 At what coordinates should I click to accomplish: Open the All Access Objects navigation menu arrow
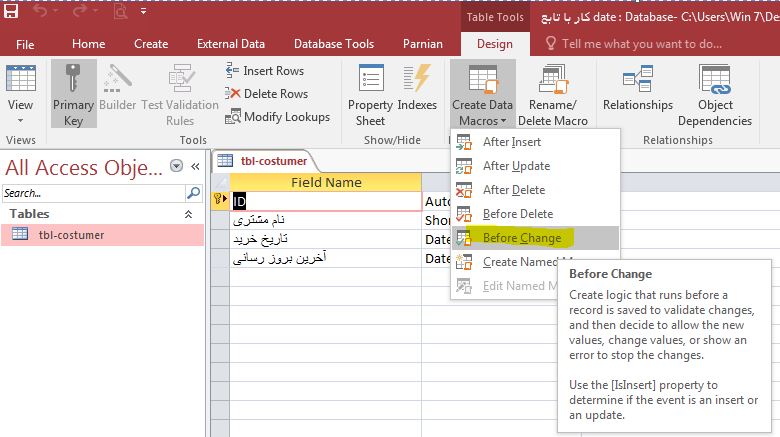pos(176,166)
